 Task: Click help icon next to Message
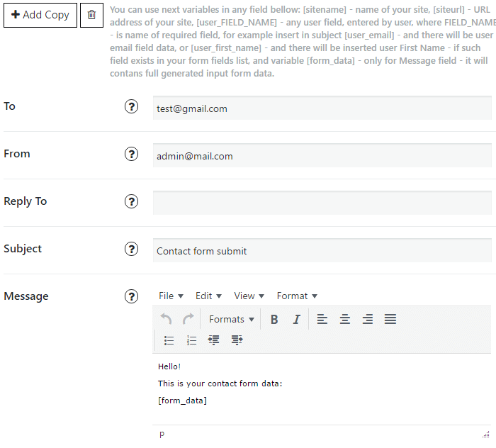(131, 296)
